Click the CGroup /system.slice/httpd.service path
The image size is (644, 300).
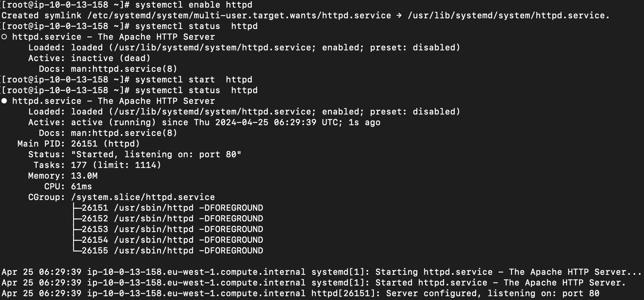[143, 197]
